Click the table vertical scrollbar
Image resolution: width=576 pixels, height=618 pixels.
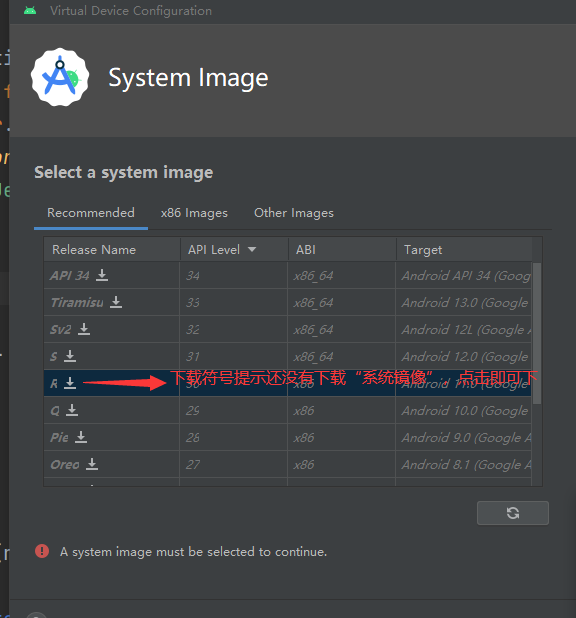pyautogui.click(x=537, y=333)
